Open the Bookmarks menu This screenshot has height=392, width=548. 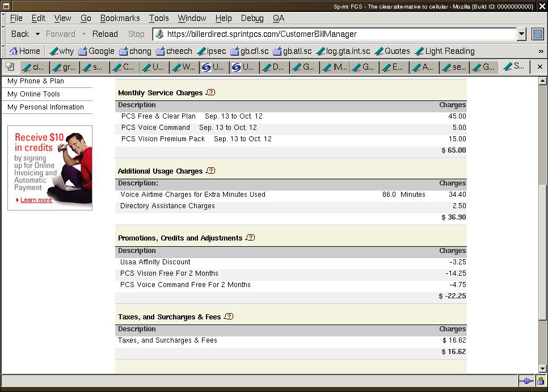click(x=120, y=18)
